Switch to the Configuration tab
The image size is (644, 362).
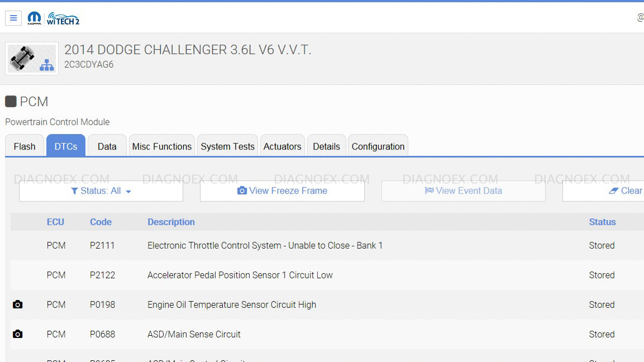tap(378, 146)
